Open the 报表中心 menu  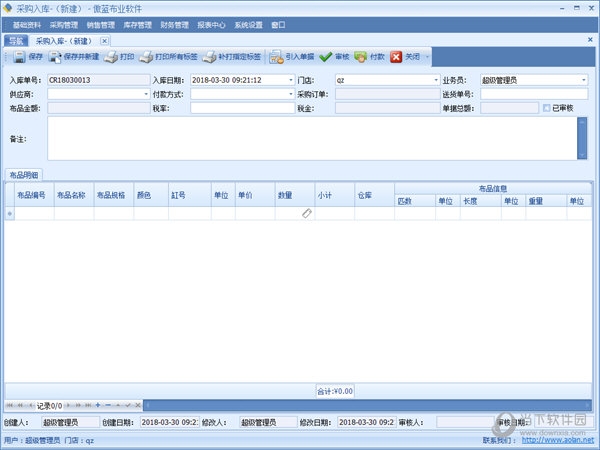pos(211,24)
